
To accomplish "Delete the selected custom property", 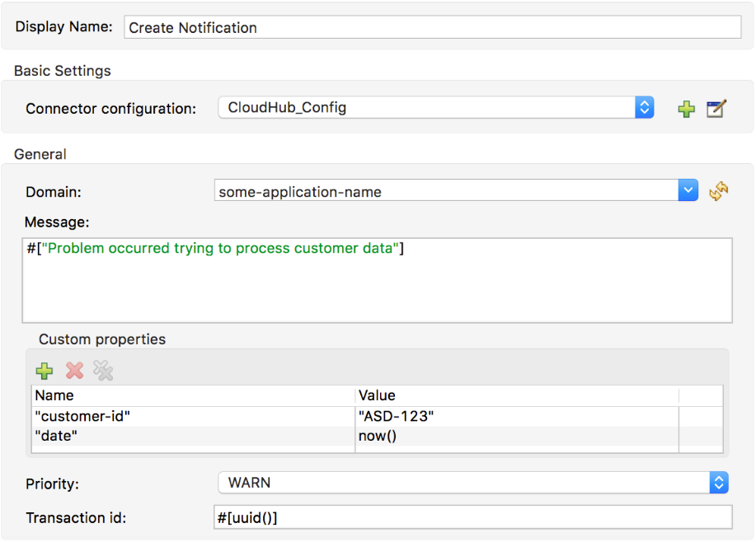I will click(x=74, y=371).
